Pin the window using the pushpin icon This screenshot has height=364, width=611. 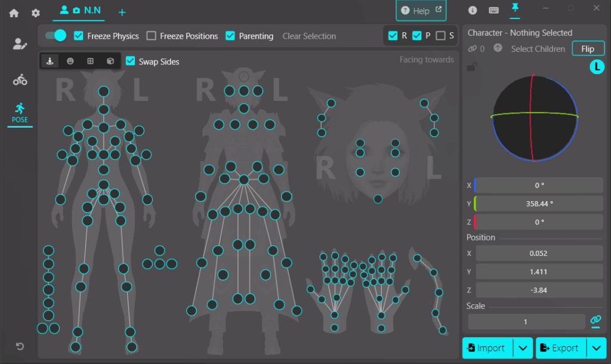coord(514,9)
